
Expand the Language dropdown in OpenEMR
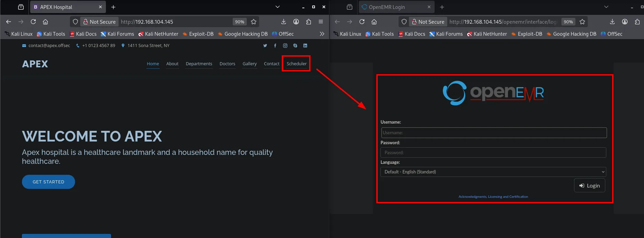[x=493, y=172]
